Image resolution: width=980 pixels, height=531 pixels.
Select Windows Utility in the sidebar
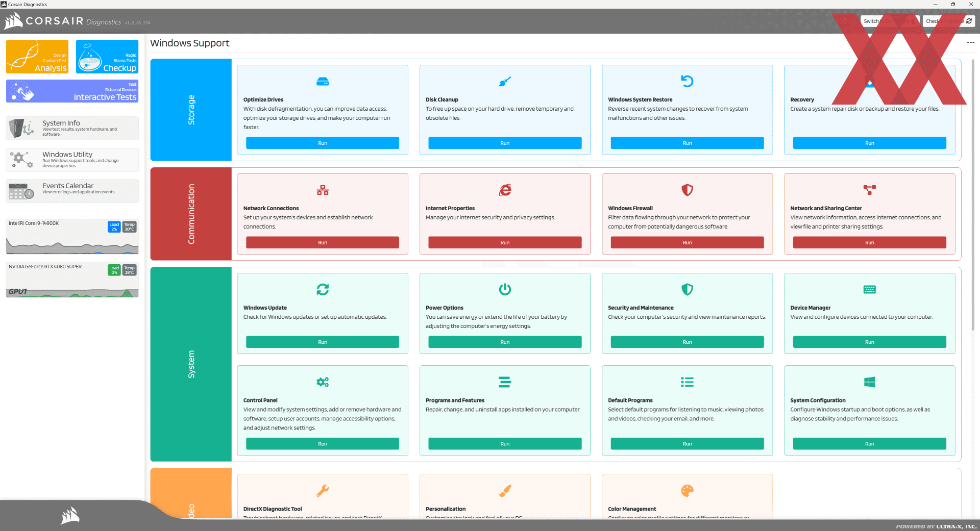coord(72,160)
